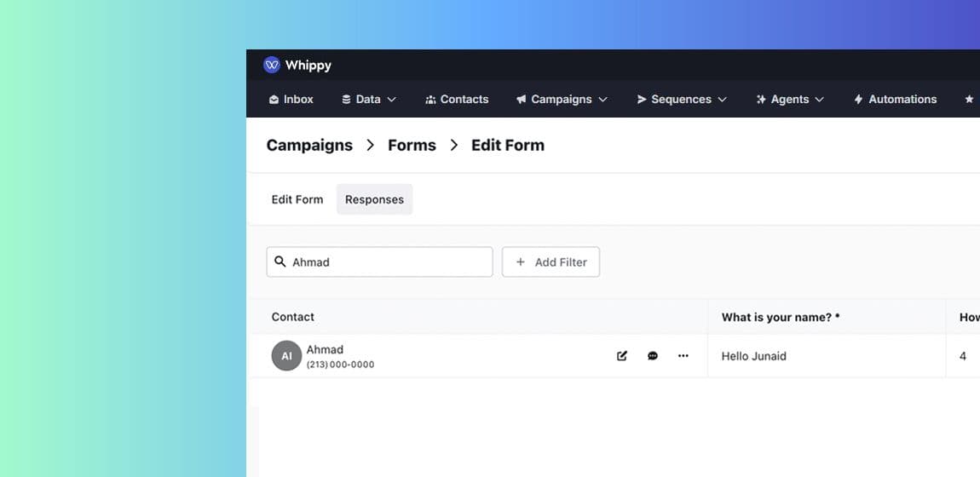Image resolution: width=980 pixels, height=477 pixels.
Task: Click the What is your name? column header
Action: point(781,317)
